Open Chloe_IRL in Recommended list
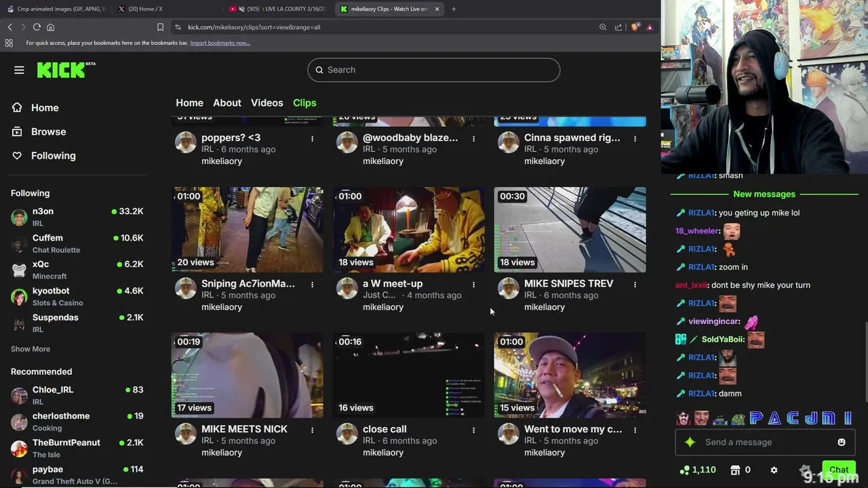The image size is (868, 488). click(77, 395)
